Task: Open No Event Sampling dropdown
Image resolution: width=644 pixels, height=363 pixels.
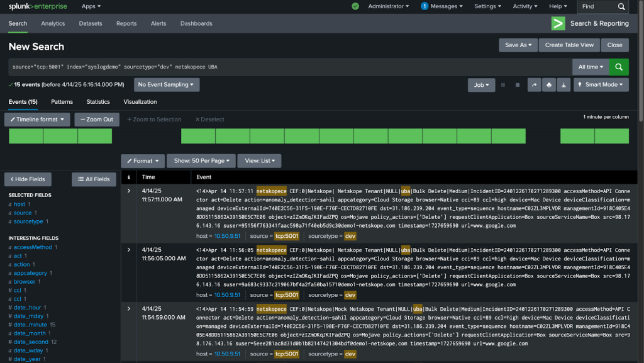Action: point(166,84)
